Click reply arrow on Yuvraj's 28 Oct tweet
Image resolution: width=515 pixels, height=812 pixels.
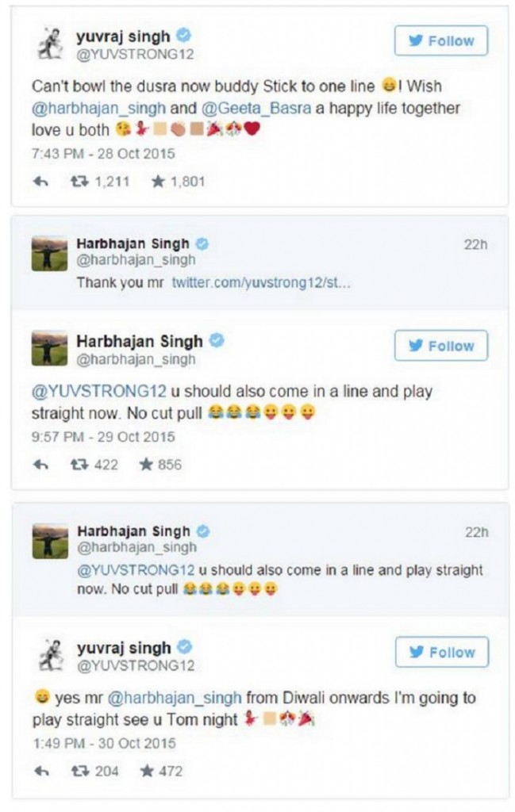41,182
